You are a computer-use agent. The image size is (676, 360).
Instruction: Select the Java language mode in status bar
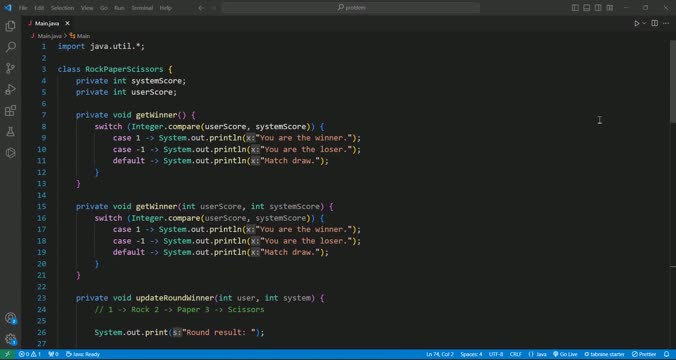[x=537, y=354]
